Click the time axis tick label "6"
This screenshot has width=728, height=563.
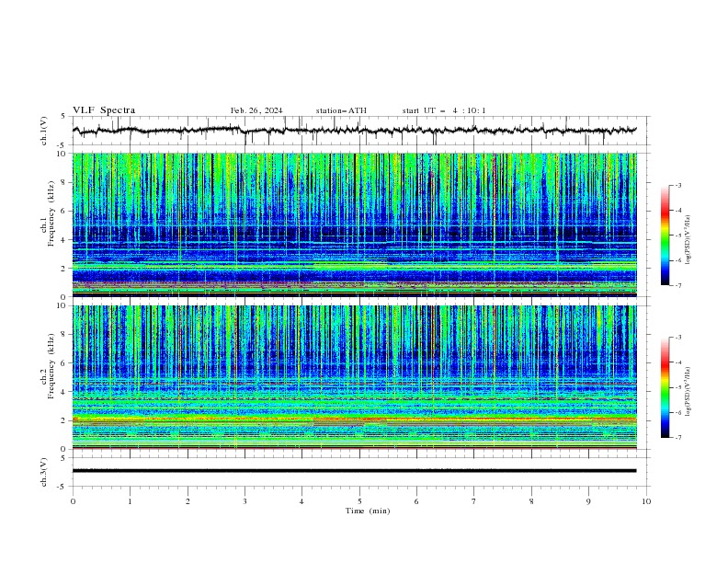pyautogui.click(x=416, y=501)
